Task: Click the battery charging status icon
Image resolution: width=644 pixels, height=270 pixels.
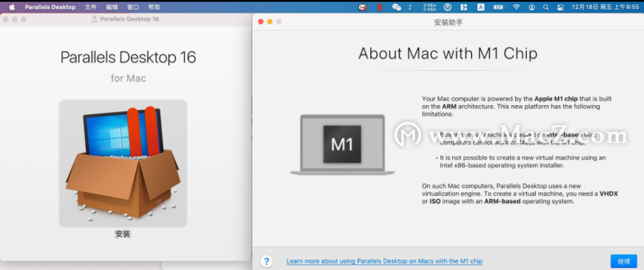Action: (x=498, y=7)
